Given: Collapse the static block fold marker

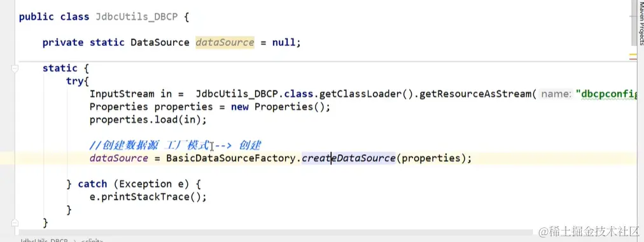Looking at the screenshot, I should click(x=15, y=69).
